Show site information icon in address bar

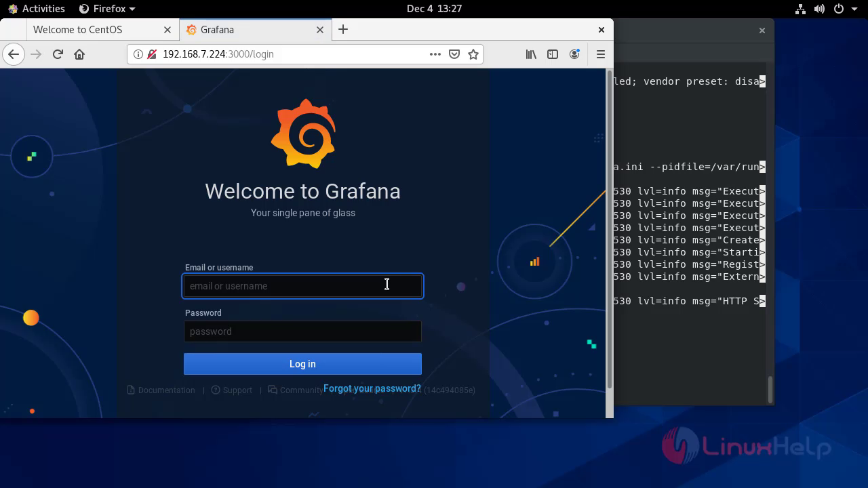click(x=138, y=54)
